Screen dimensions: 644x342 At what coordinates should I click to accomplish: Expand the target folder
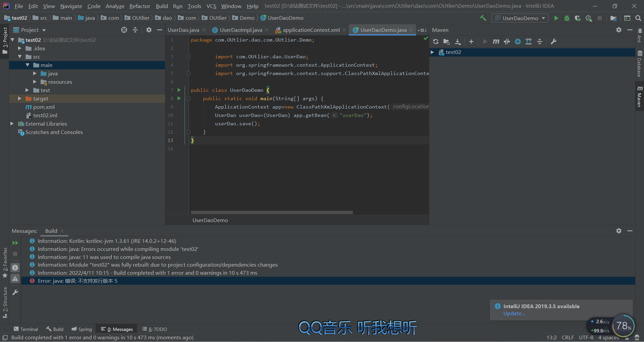20,98
